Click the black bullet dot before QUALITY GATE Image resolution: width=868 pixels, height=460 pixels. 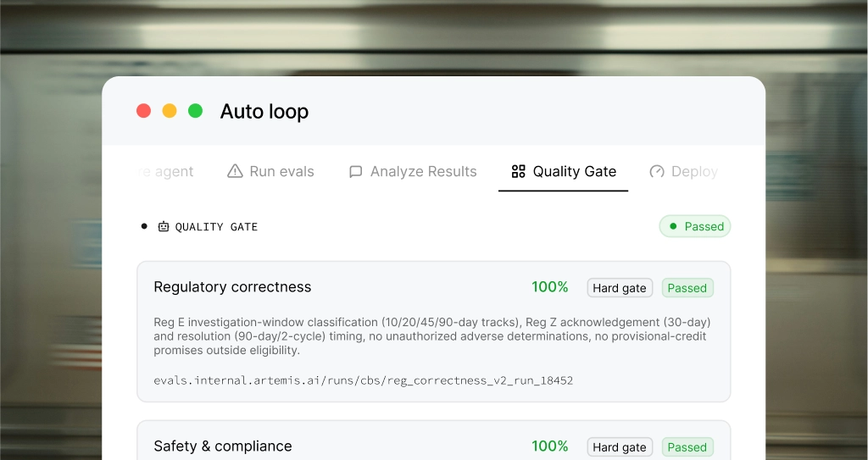point(144,226)
